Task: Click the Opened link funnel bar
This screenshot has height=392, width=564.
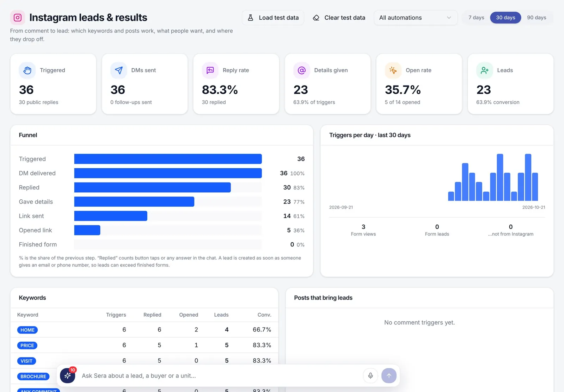Action: [87, 230]
